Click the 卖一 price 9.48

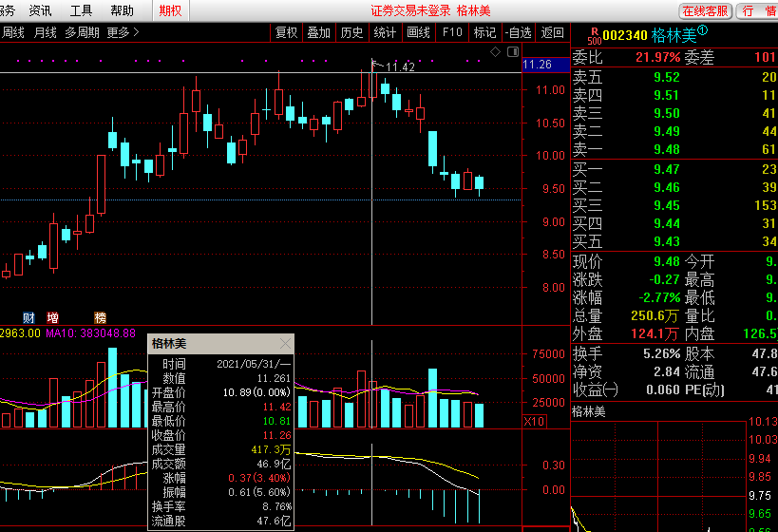[x=666, y=149]
